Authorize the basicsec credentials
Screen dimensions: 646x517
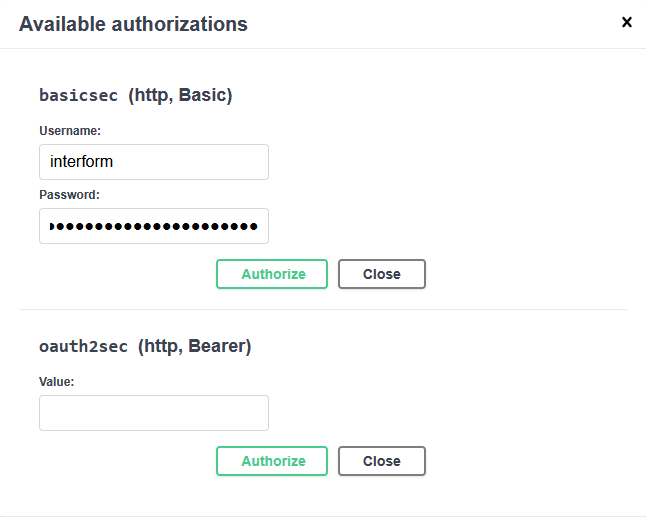pos(272,274)
